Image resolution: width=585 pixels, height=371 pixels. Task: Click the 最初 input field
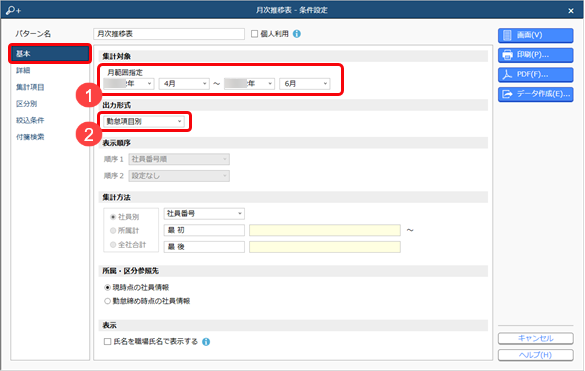pos(204,230)
